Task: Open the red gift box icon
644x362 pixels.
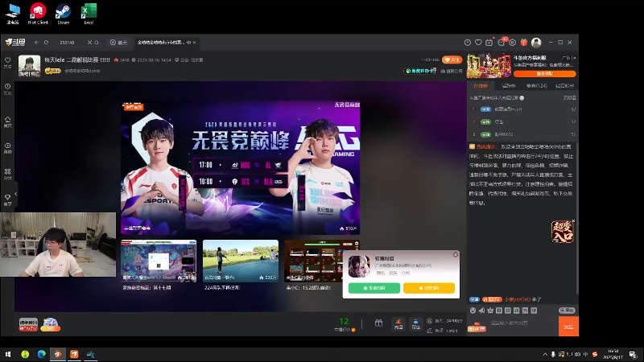Action: tap(524, 43)
